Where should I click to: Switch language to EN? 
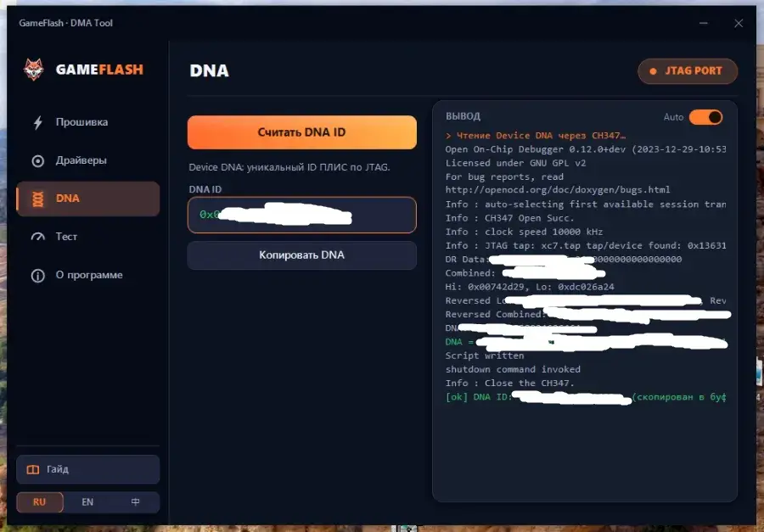(87, 502)
